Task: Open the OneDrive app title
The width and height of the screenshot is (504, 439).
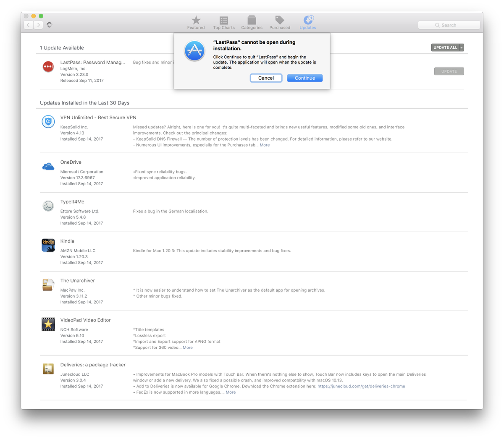Action: (x=71, y=162)
